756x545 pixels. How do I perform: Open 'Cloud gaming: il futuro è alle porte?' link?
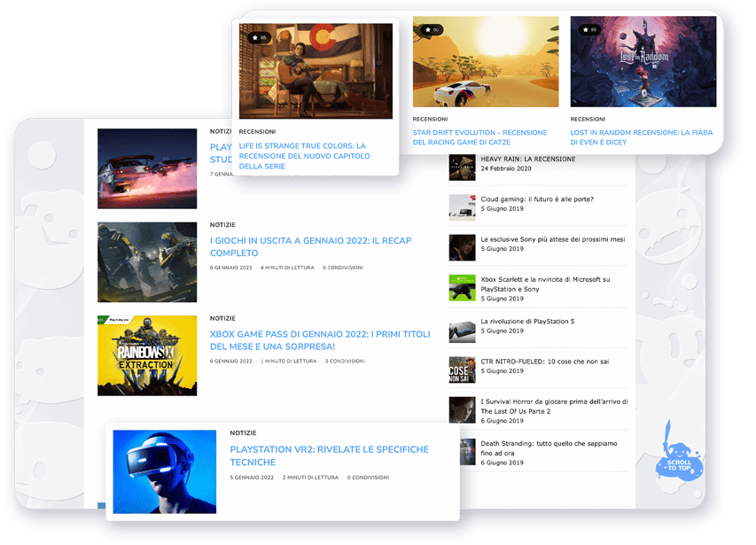pyautogui.click(x=537, y=199)
